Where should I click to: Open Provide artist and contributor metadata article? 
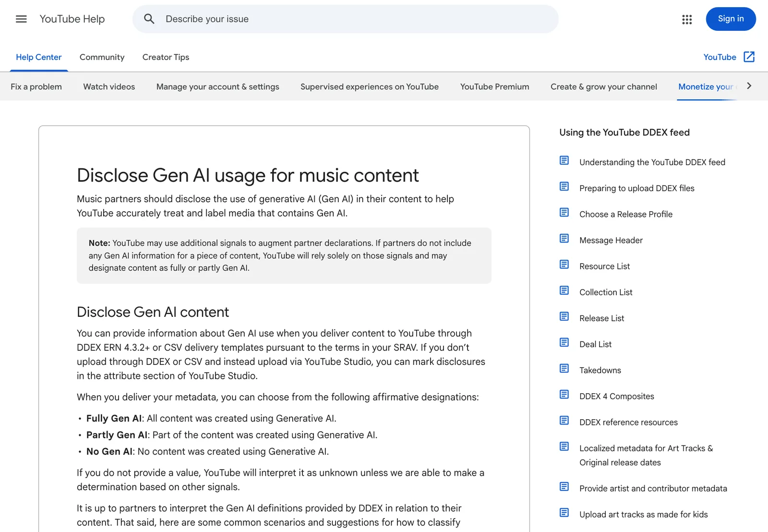(653, 488)
